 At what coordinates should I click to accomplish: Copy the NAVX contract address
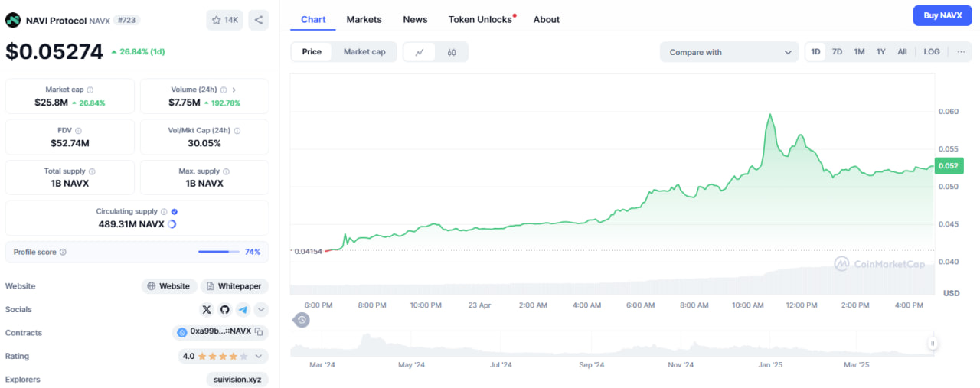(x=259, y=332)
